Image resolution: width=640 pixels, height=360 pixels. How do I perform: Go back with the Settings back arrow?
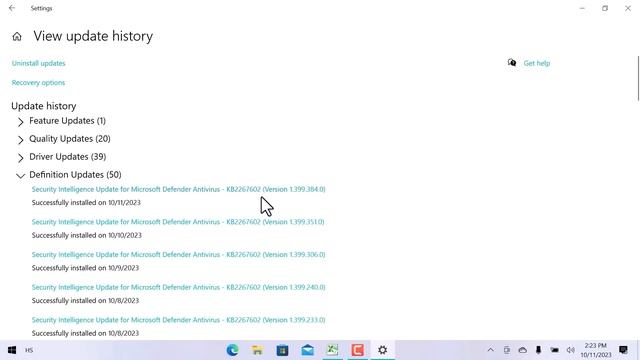pyautogui.click(x=12, y=8)
